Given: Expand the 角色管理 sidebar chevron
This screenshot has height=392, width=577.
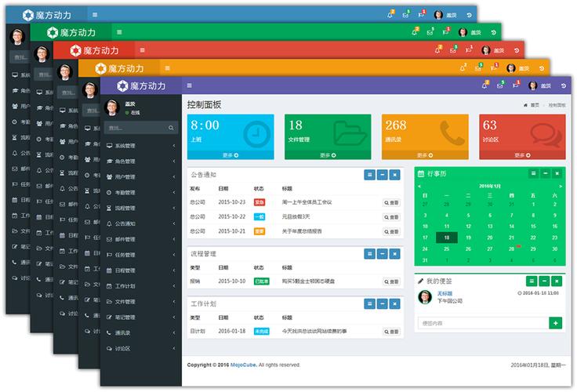Looking at the screenshot, I should pyautogui.click(x=174, y=162).
